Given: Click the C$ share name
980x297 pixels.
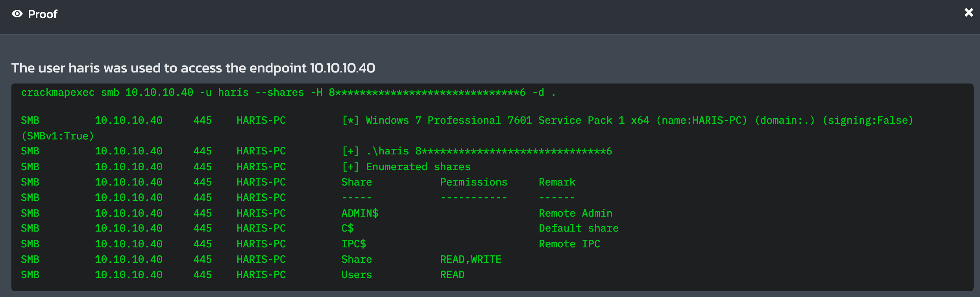Looking at the screenshot, I should 348,228.
